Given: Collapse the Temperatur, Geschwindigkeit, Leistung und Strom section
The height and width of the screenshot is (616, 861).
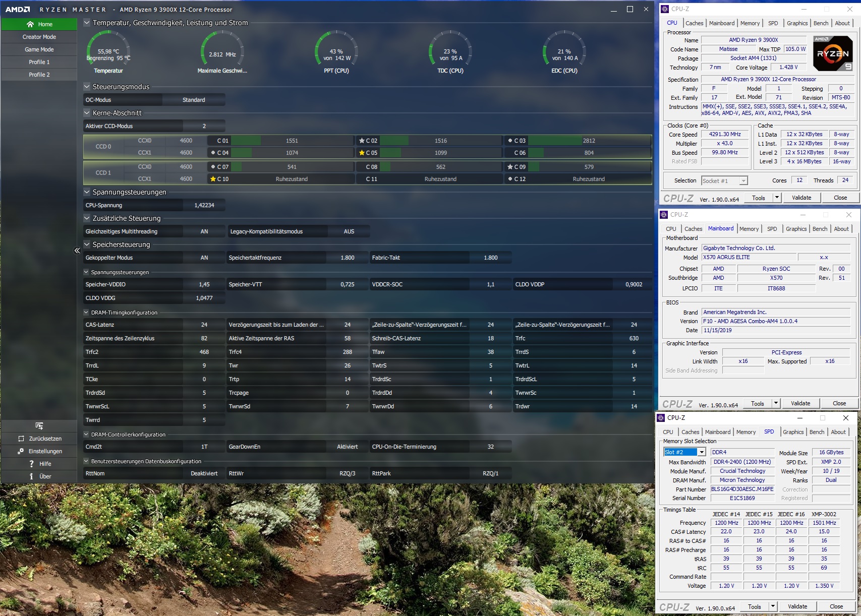Looking at the screenshot, I should [87, 23].
